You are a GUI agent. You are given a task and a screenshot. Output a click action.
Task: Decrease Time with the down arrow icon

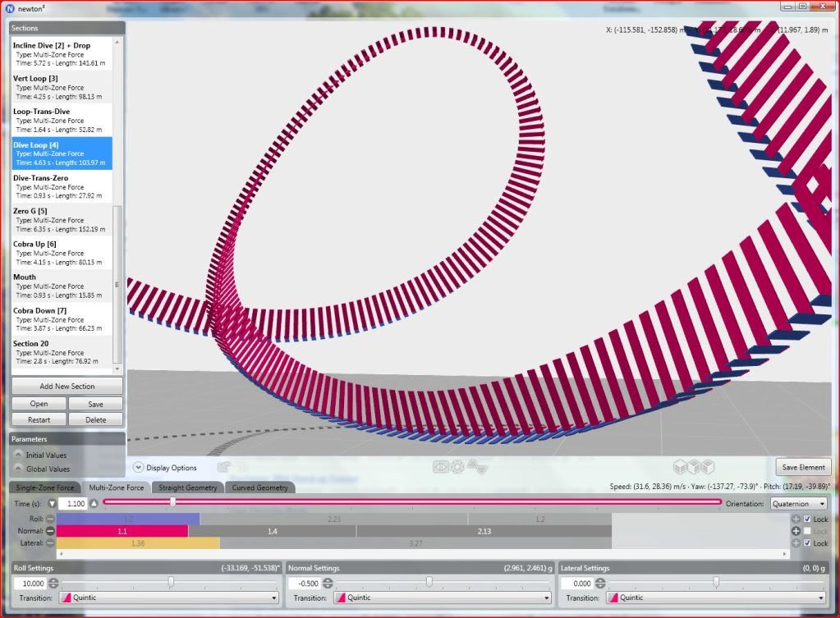click(52, 503)
